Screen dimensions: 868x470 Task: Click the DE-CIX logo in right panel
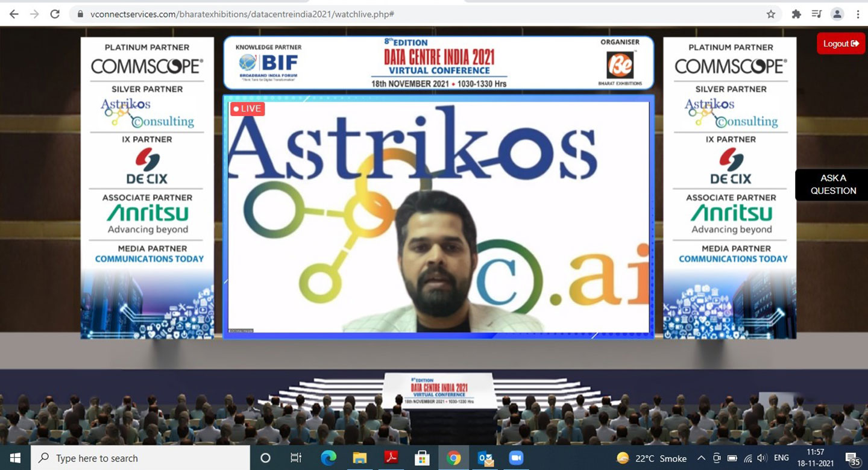tap(731, 165)
